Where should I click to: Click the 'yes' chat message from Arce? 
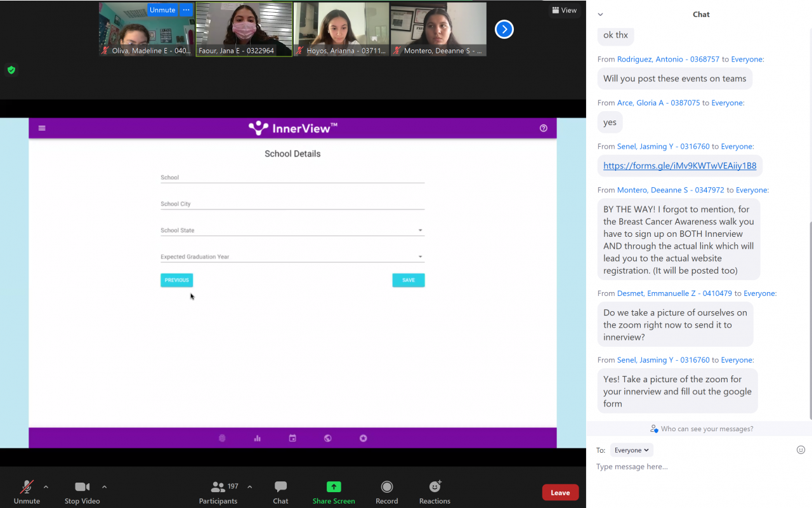[x=610, y=122]
